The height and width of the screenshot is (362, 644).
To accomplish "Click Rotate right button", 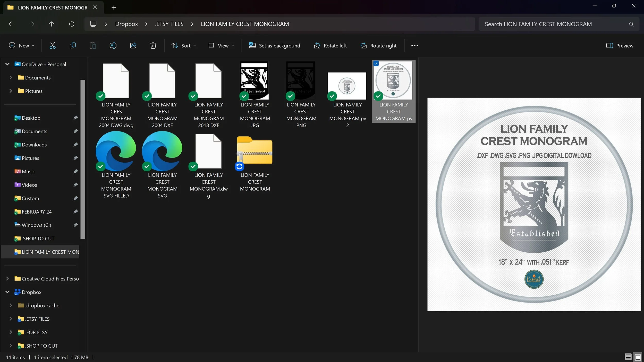I will tap(378, 46).
